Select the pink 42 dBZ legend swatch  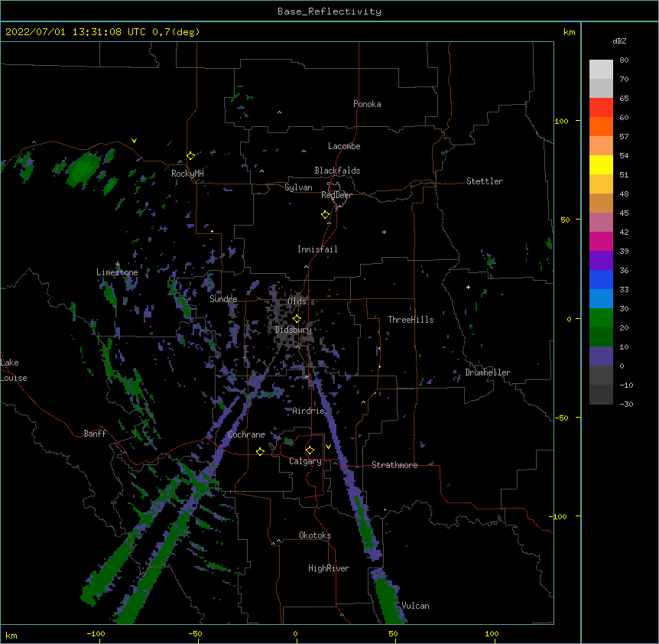(x=601, y=223)
